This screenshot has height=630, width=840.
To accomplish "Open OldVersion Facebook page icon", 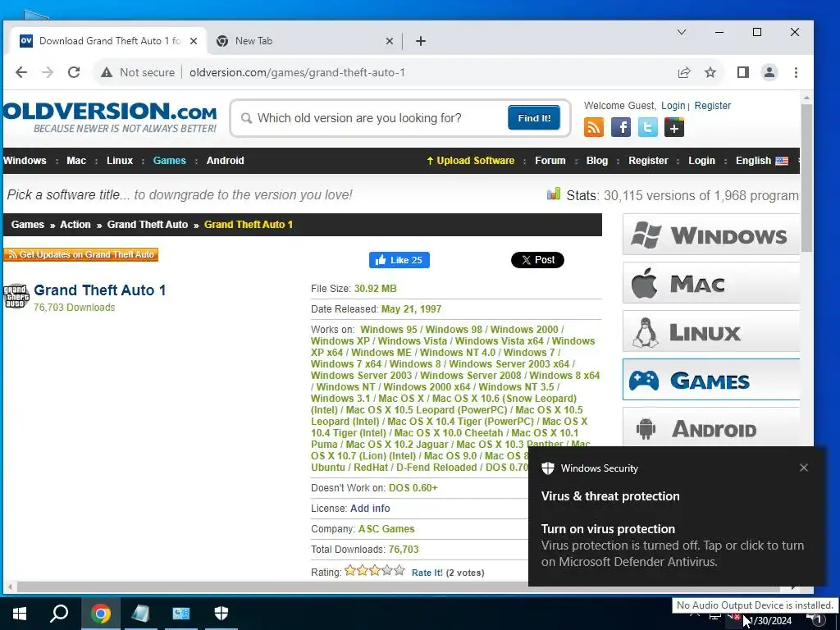I will pyautogui.click(x=621, y=127).
